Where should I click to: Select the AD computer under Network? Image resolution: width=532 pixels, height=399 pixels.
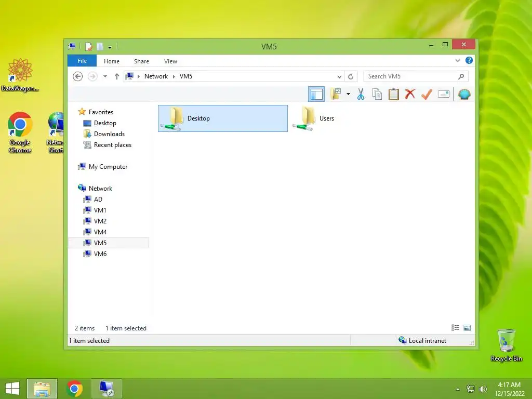[98, 199]
